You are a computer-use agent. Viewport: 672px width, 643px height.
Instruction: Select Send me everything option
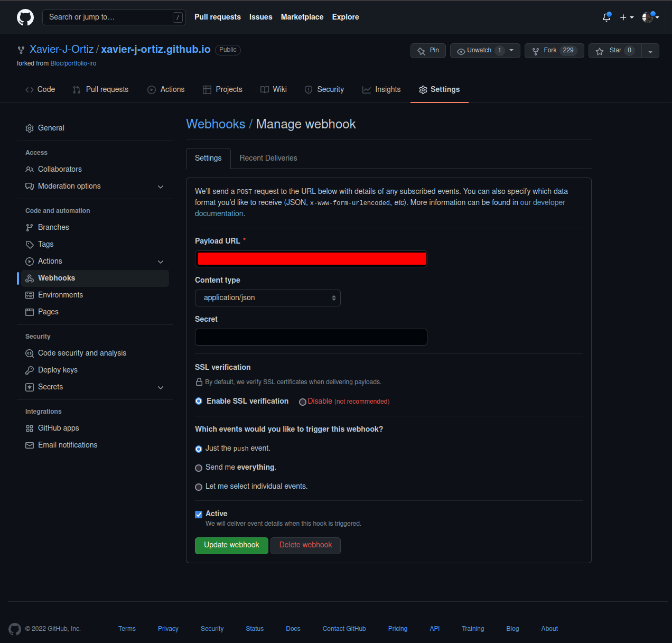[199, 468]
